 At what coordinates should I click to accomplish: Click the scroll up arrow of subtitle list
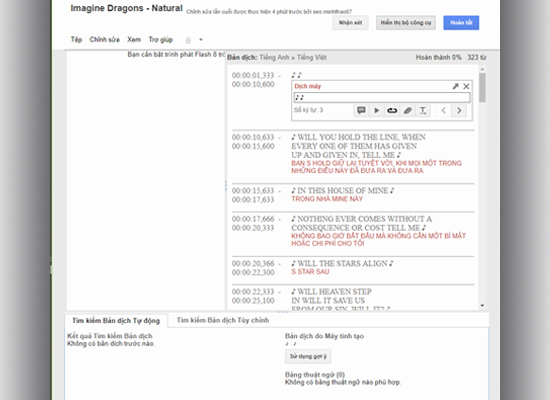click(482, 69)
